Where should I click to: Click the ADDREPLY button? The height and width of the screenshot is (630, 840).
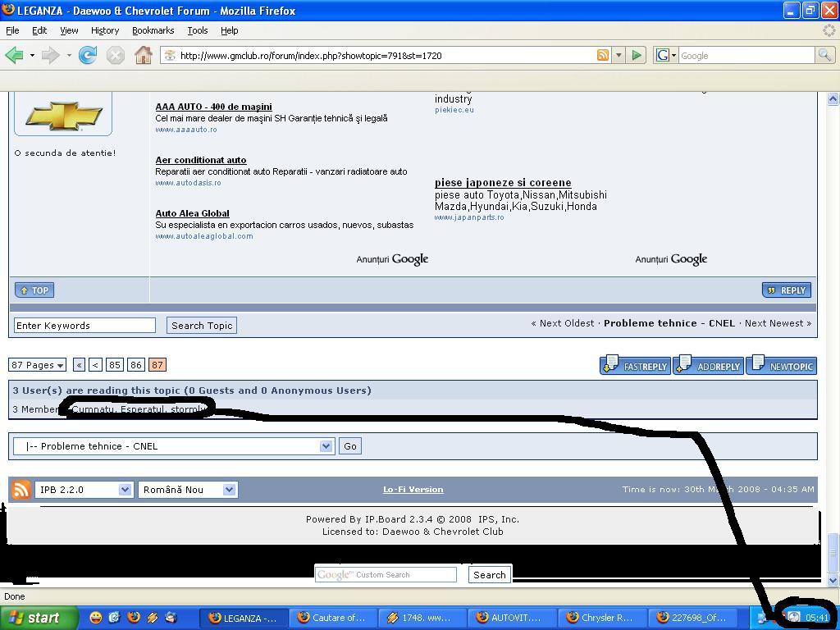(x=708, y=365)
